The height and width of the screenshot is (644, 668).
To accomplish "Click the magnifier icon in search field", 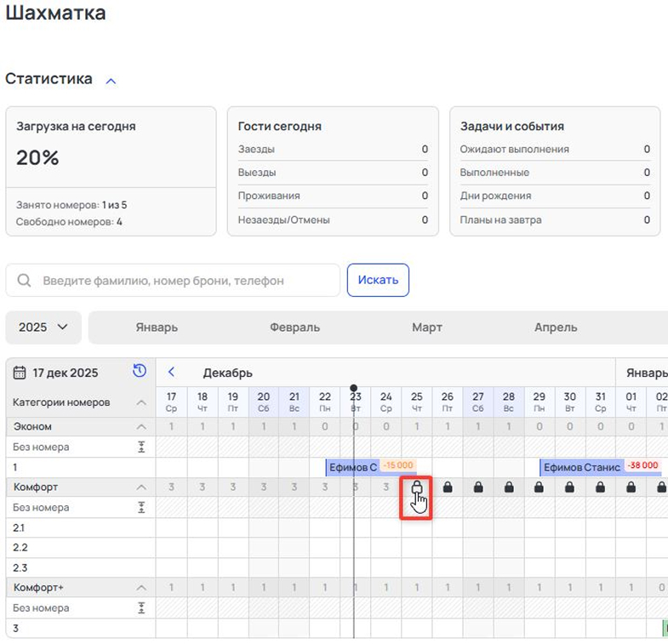I will click(x=25, y=281).
